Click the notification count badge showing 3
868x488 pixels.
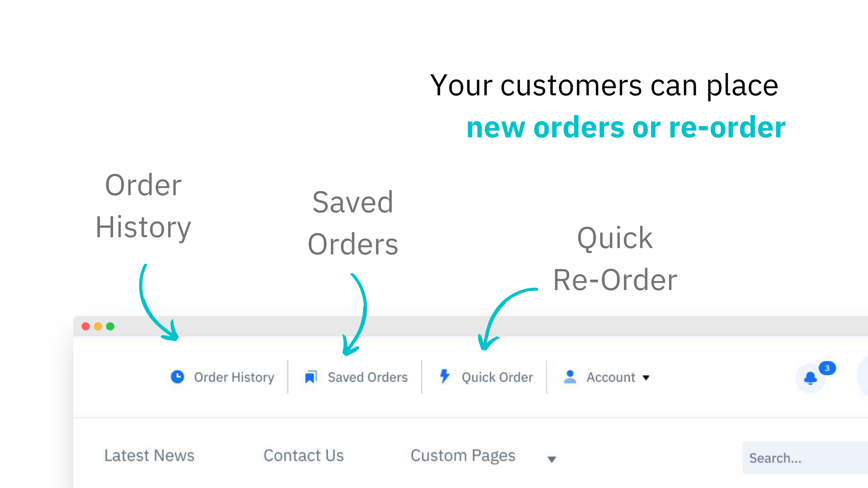click(x=827, y=368)
